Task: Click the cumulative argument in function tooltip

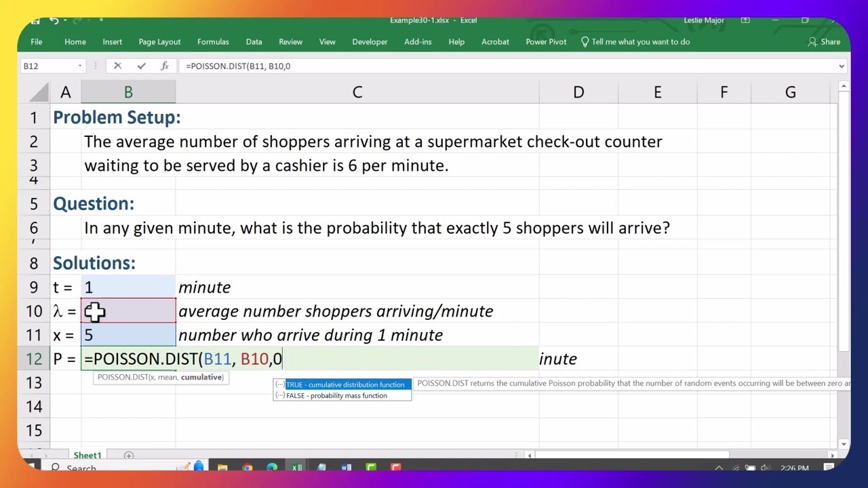Action: pos(201,377)
